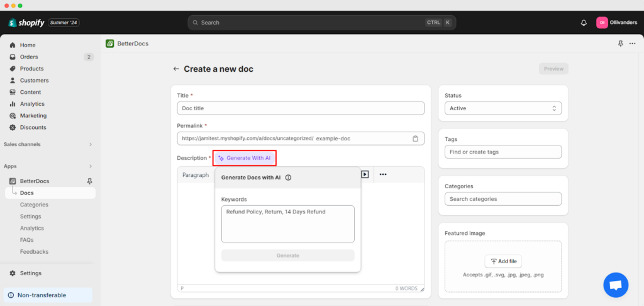Viewport: 644px width, 306px height.
Task: Click the Orders count badge 2
Action: pyautogui.click(x=89, y=57)
